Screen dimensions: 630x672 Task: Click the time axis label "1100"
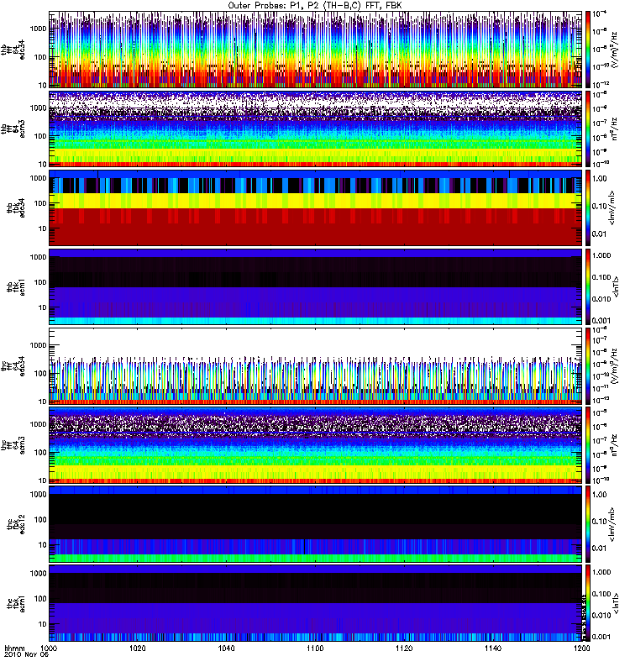[x=315, y=648]
